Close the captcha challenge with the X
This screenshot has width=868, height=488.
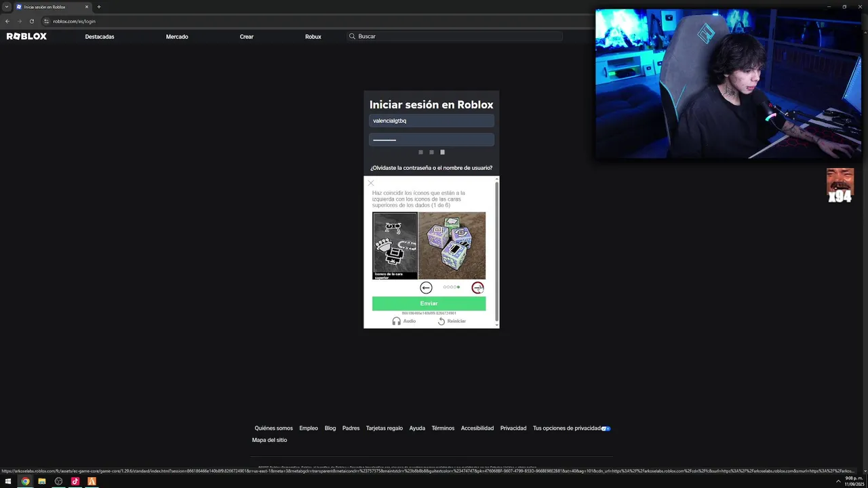pyautogui.click(x=371, y=183)
